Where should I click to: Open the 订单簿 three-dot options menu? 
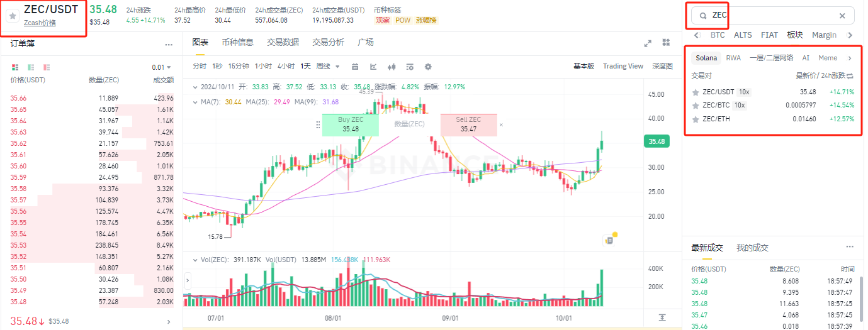point(169,45)
